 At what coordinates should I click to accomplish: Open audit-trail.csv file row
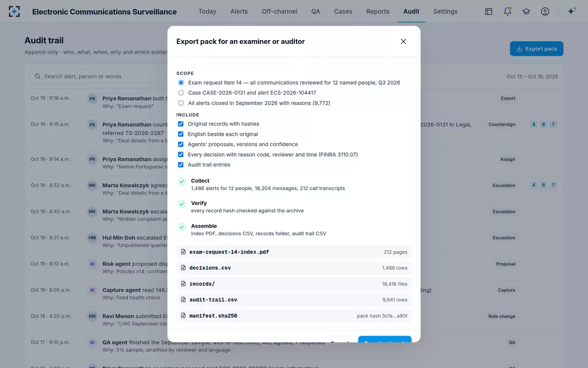click(x=294, y=300)
